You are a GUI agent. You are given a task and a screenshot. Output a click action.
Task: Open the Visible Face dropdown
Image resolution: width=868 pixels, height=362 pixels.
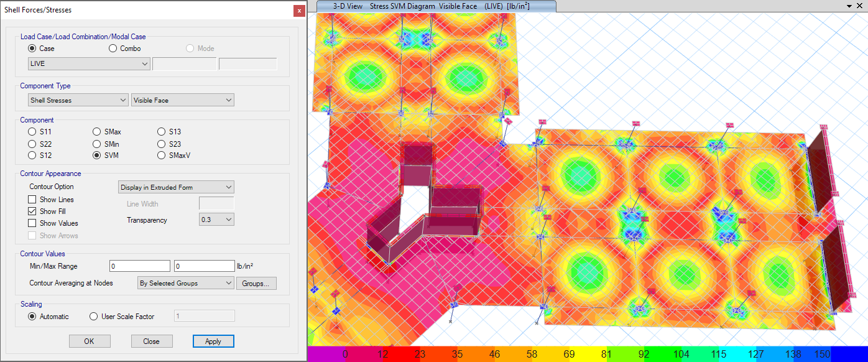pyautogui.click(x=228, y=100)
